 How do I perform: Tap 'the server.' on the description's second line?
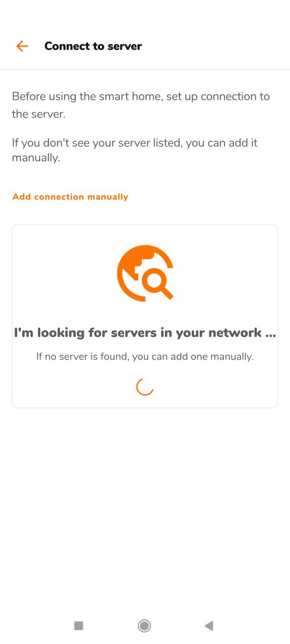pyautogui.click(x=38, y=114)
